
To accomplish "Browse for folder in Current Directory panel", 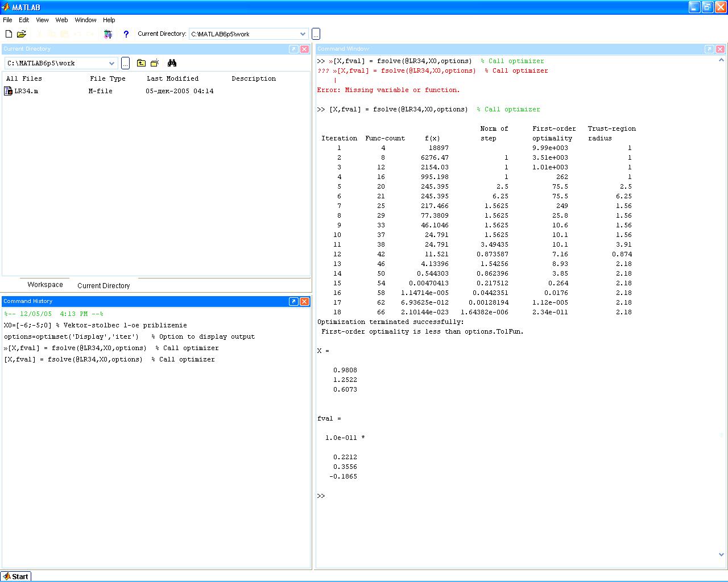I will [x=126, y=63].
